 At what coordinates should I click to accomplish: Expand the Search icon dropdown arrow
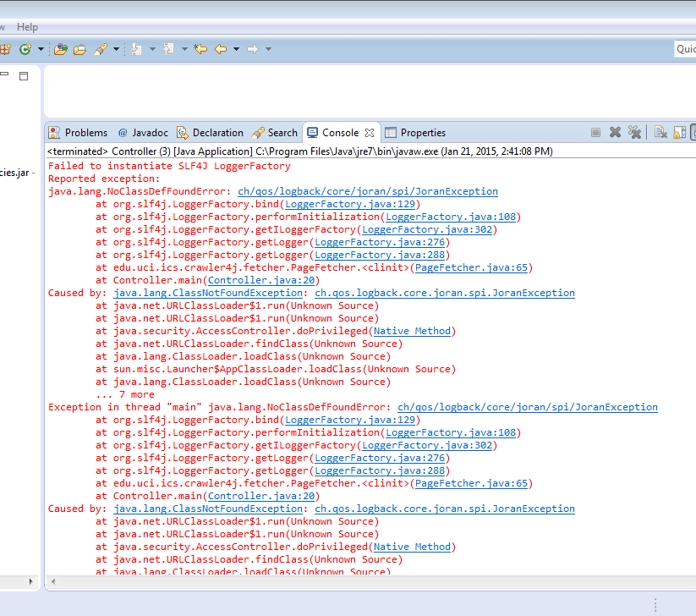[116, 49]
